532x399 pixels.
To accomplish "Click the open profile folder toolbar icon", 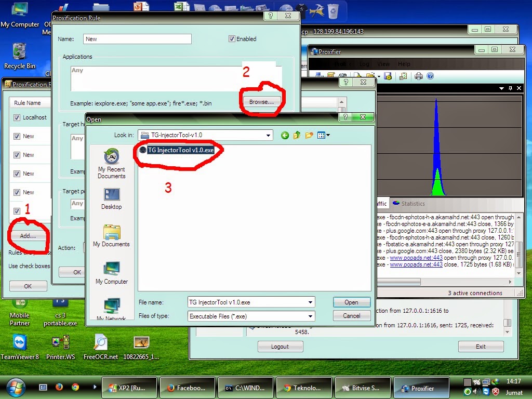I will click(370, 76).
